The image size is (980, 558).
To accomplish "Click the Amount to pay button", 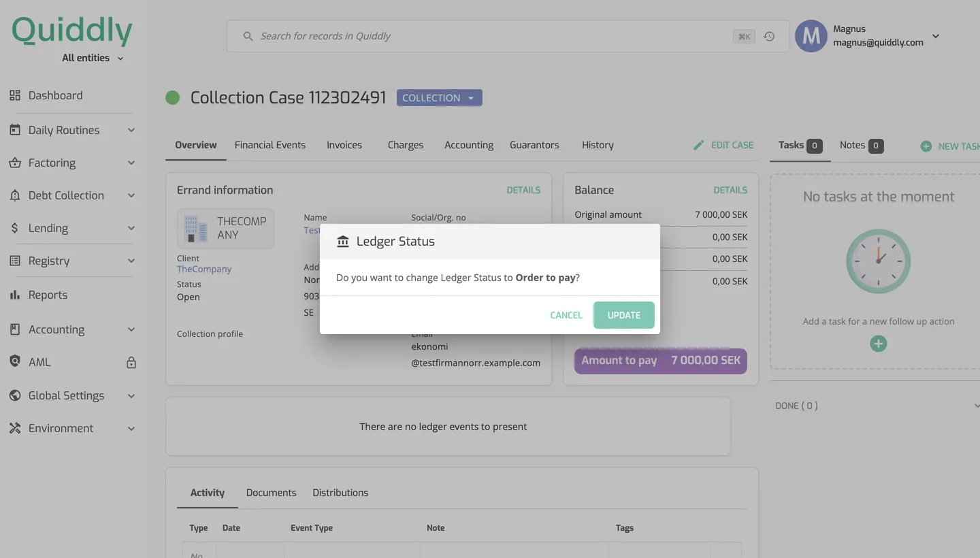I will [x=661, y=361].
